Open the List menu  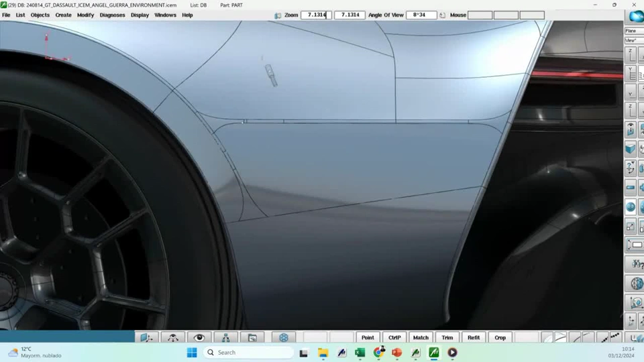point(21,15)
